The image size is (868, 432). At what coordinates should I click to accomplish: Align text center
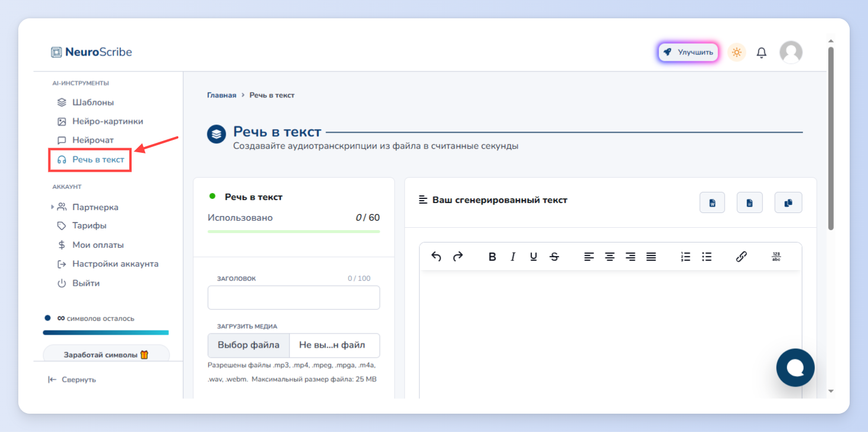pyautogui.click(x=609, y=257)
